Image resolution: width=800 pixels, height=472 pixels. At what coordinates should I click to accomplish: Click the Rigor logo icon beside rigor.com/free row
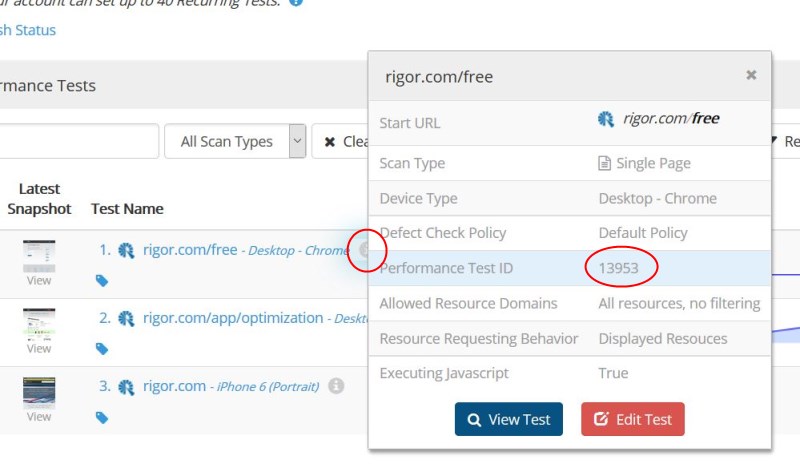point(126,250)
